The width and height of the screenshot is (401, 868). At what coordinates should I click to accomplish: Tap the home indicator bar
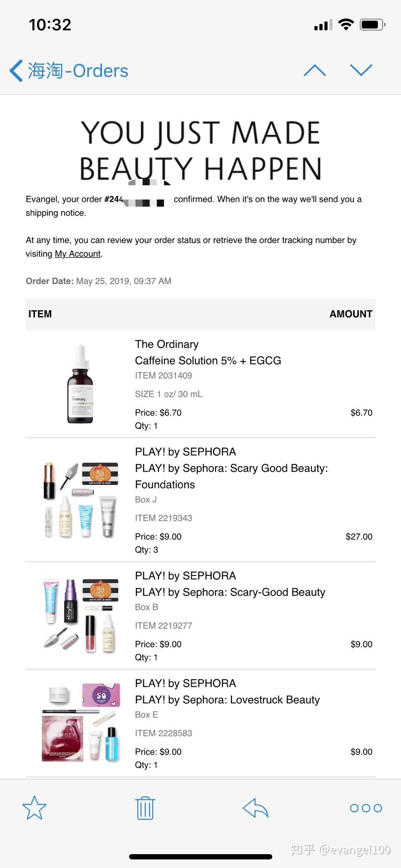(200, 856)
